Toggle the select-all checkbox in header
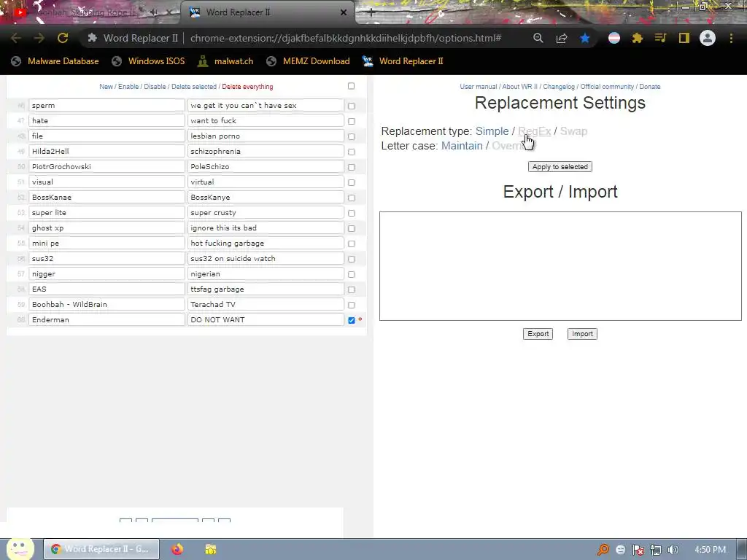This screenshot has width=747, height=560. click(351, 86)
